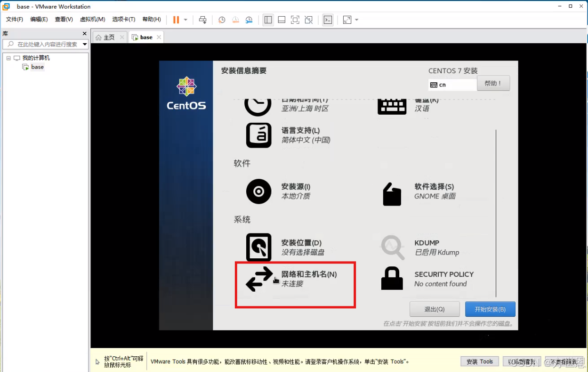Open 安装源(I) disc icon

point(259,191)
